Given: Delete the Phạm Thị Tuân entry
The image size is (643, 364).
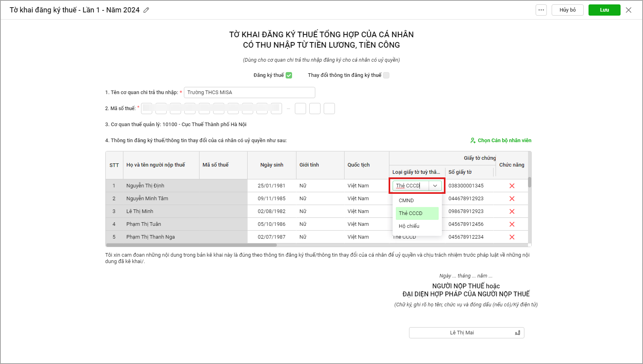Looking at the screenshot, I should click(512, 224).
